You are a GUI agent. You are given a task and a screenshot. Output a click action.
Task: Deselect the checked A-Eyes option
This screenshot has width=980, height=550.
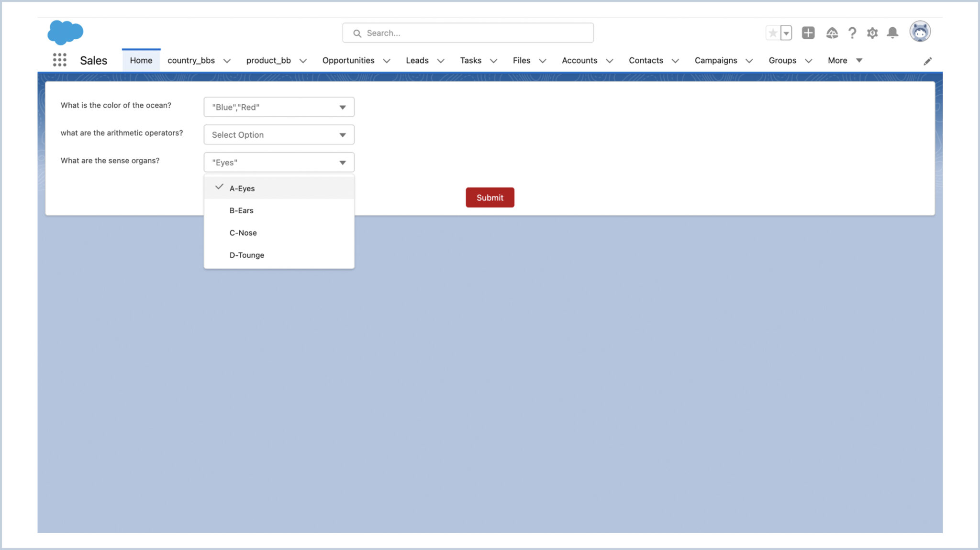point(242,188)
